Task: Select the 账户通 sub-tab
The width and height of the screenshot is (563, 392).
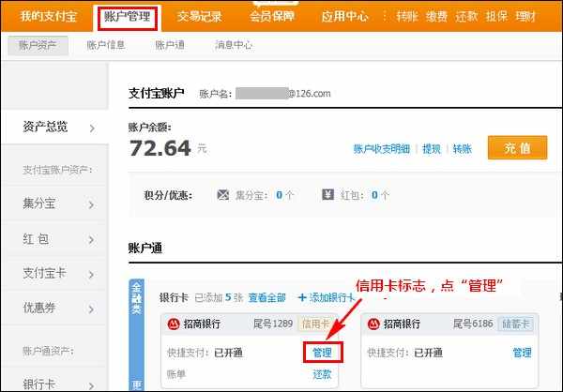Action: tap(170, 45)
